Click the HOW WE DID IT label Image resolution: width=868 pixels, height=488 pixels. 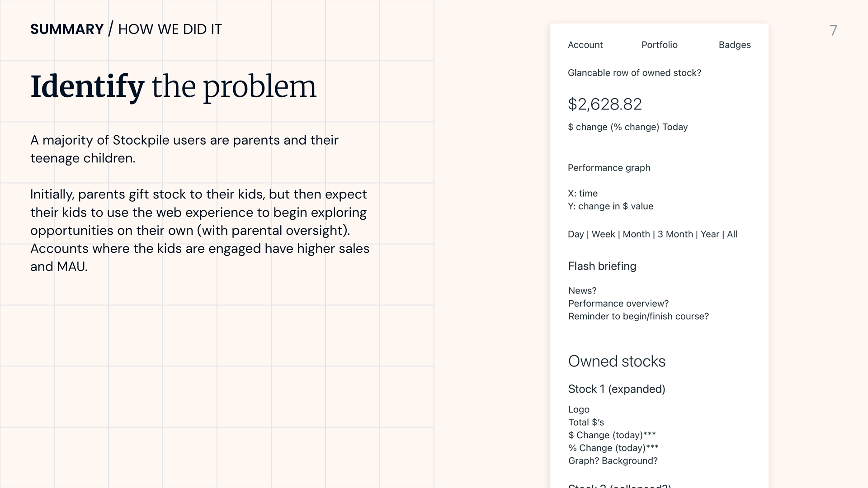tap(170, 29)
